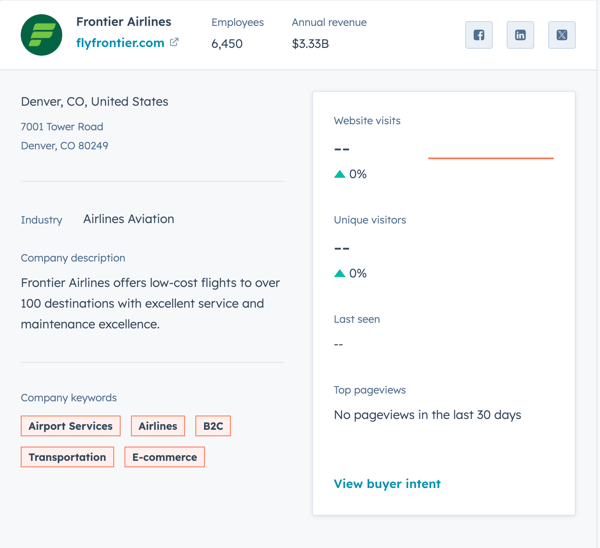Image resolution: width=600 pixels, height=548 pixels.
Task: Click the Company description label
Action: 73,258
